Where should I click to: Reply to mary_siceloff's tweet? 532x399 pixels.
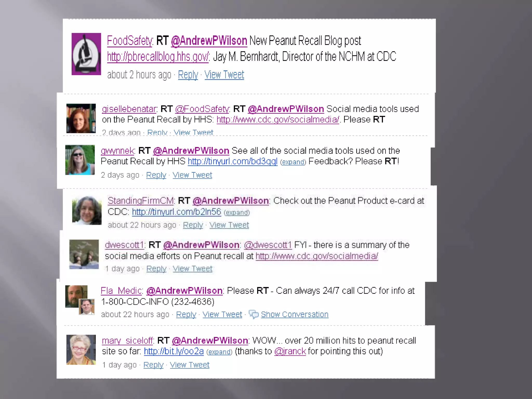(x=153, y=365)
